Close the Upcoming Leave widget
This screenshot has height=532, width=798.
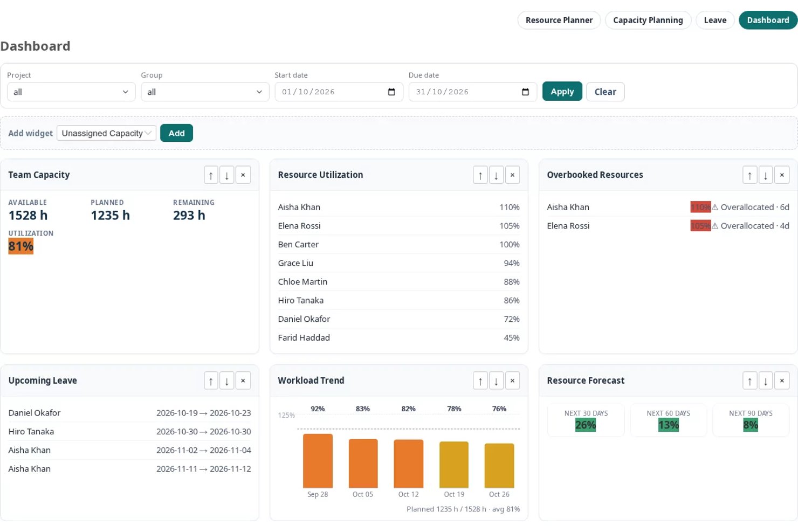243,381
